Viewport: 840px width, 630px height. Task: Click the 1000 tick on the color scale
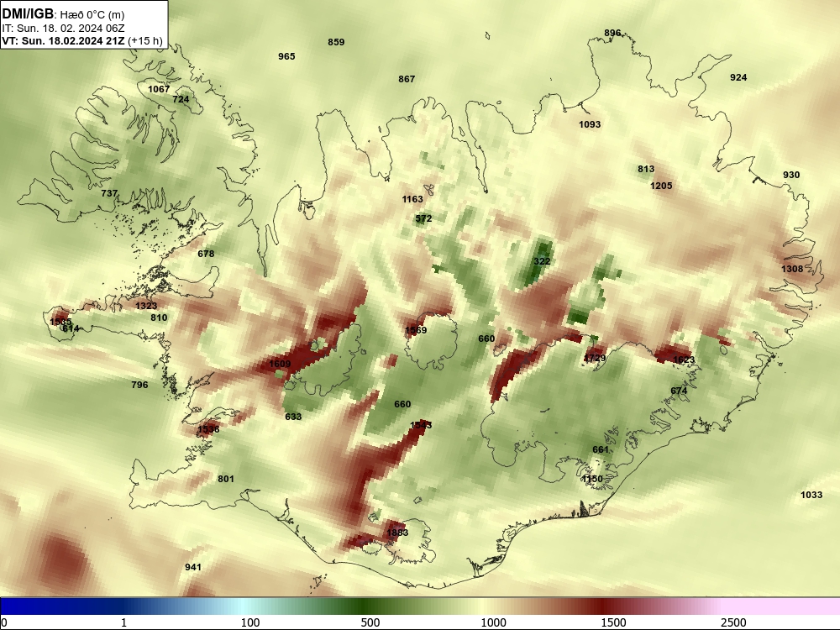pyautogui.click(x=493, y=622)
